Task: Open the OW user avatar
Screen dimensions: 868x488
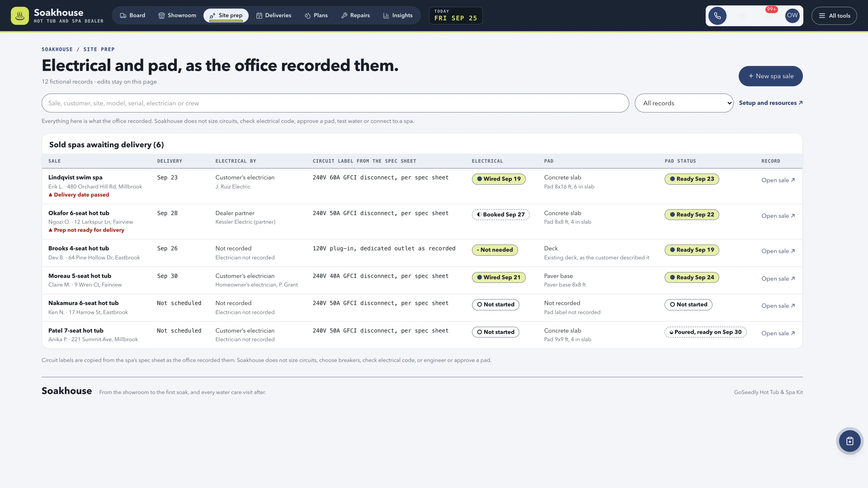Action: pos(792,16)
